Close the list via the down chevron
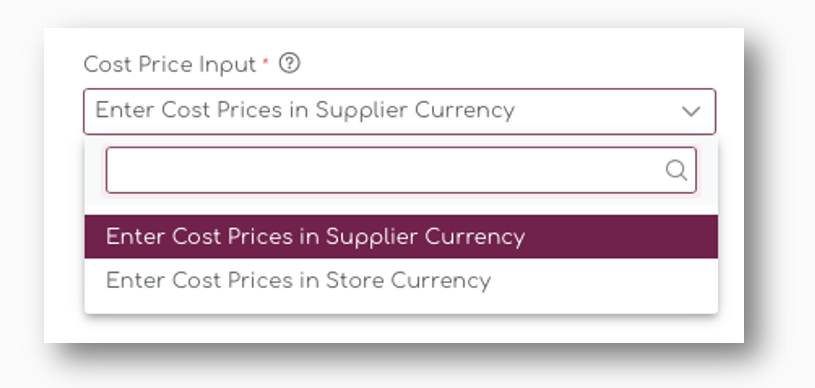Viewport: 815px width, 388px height. coord(691,111)
